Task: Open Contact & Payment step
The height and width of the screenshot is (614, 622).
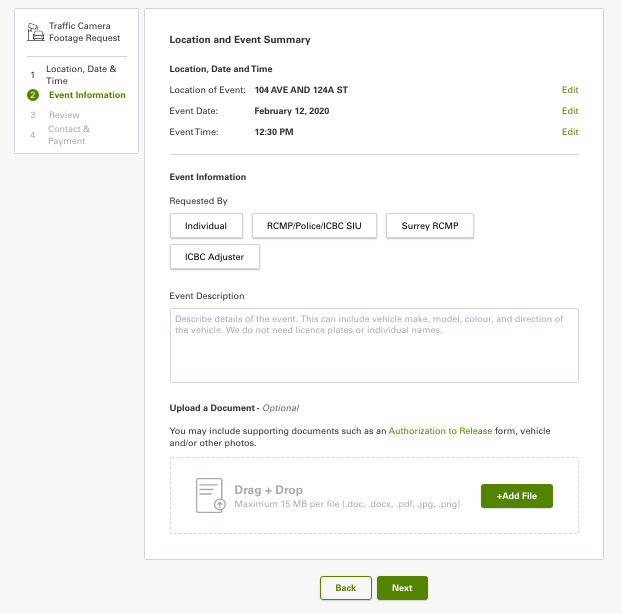Action: click(x=68, y=135)
